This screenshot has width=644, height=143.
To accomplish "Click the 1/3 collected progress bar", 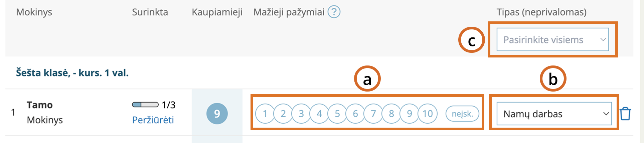I will coord(145,105).
